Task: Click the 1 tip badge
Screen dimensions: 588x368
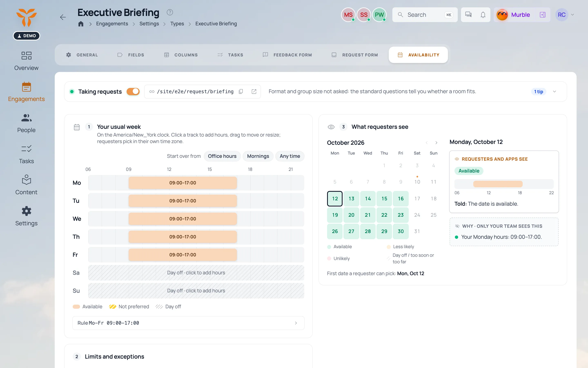Action: tap(538, 92)
